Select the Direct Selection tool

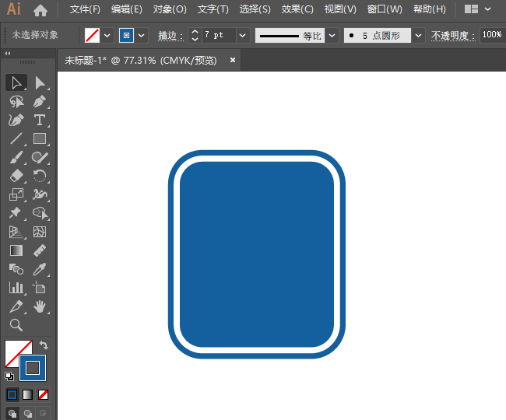point(40,82)
